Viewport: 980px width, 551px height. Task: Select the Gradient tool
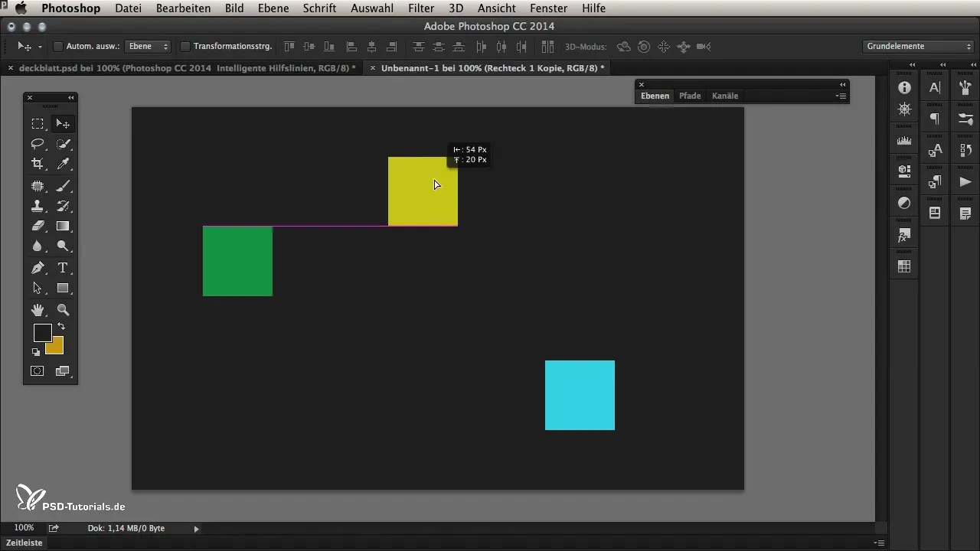[63, 226]
